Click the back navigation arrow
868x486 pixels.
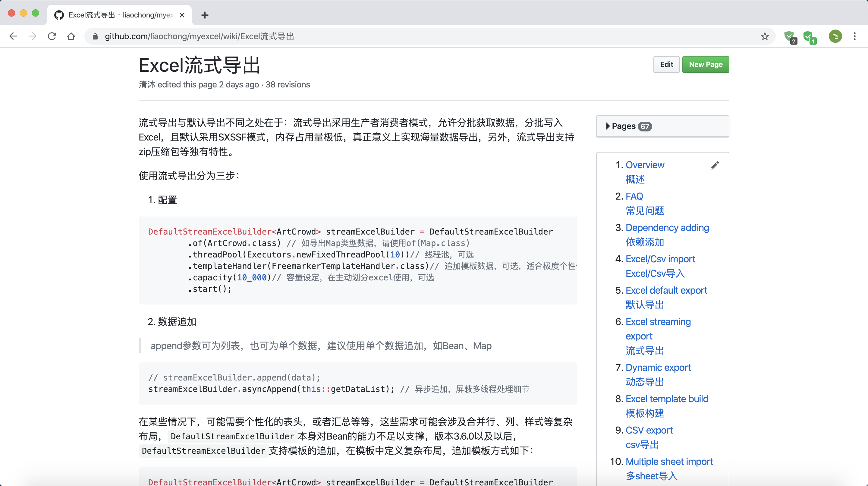[x=13, y=36]
